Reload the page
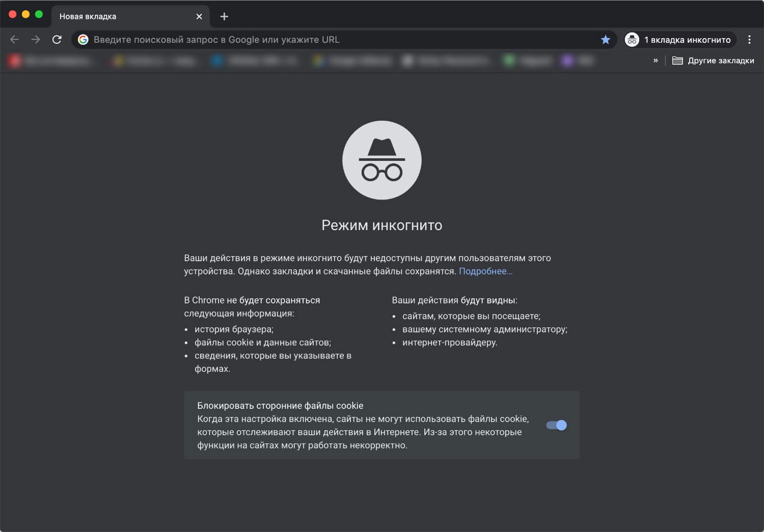764x532 pixels. click(x=56, y=39)
